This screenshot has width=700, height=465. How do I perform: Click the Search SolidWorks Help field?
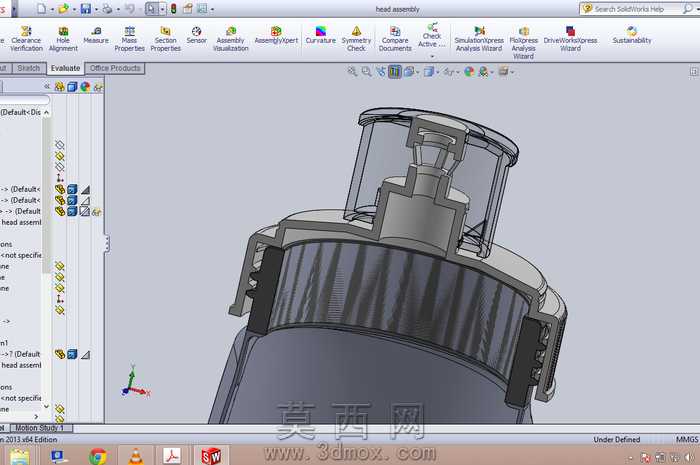[630, 9]
